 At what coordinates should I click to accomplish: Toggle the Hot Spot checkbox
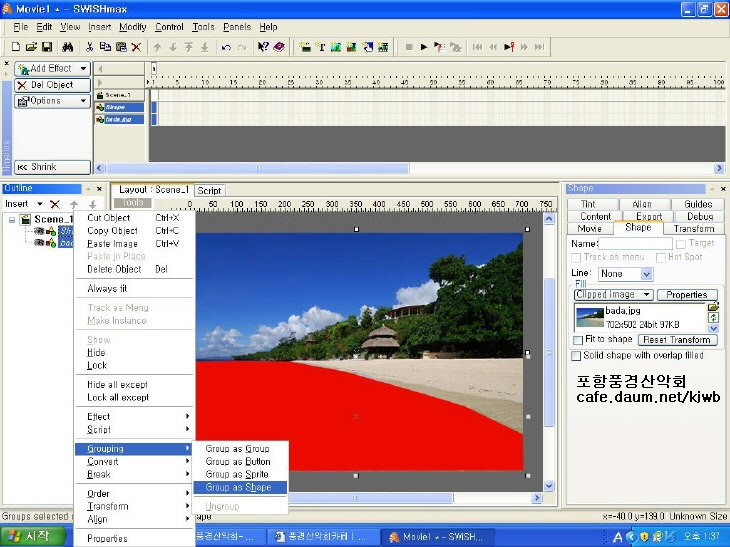tap(661, 257)
